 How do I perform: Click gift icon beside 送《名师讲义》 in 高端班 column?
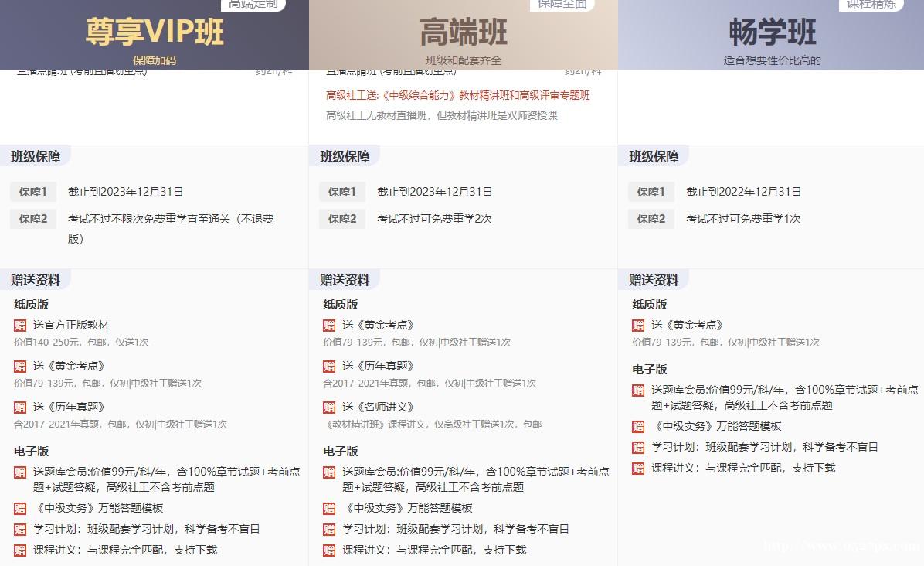coord(329,407)
